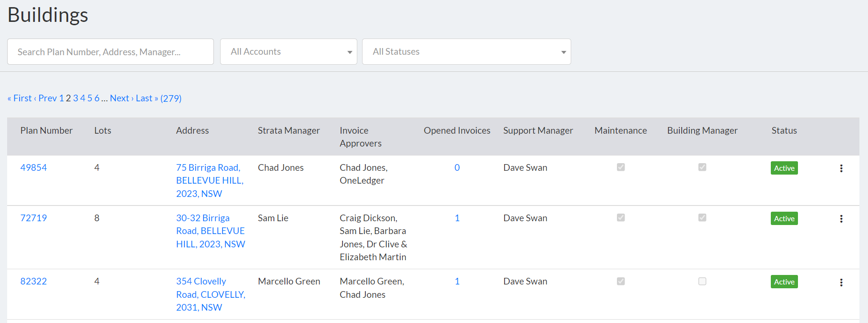Toggle Building Manager checkbox for plan 82322
The image size is (868, 323).
[702, 281]
